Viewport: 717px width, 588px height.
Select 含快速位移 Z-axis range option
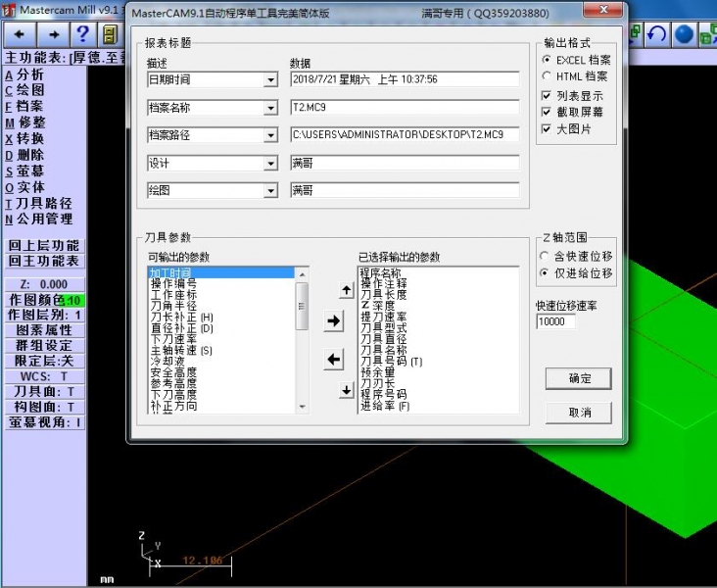(577, 256)
